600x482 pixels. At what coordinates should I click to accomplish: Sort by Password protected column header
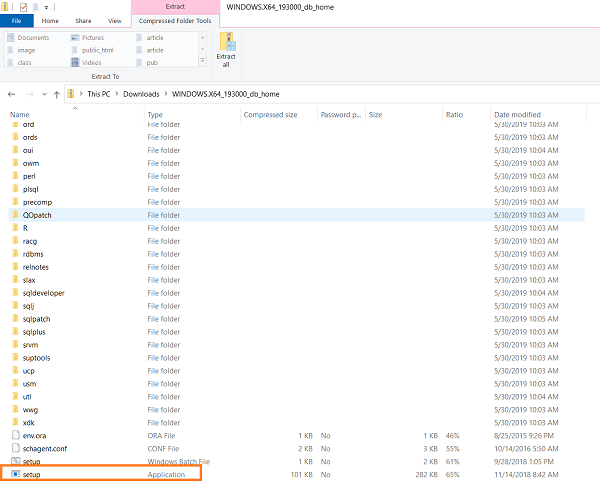pyautogui.click(x=341, y=114)
